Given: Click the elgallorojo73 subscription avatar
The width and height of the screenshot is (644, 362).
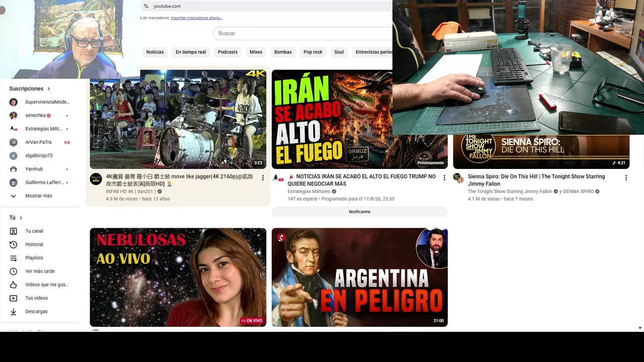Looking at the screenshot, I should point(14,156).
